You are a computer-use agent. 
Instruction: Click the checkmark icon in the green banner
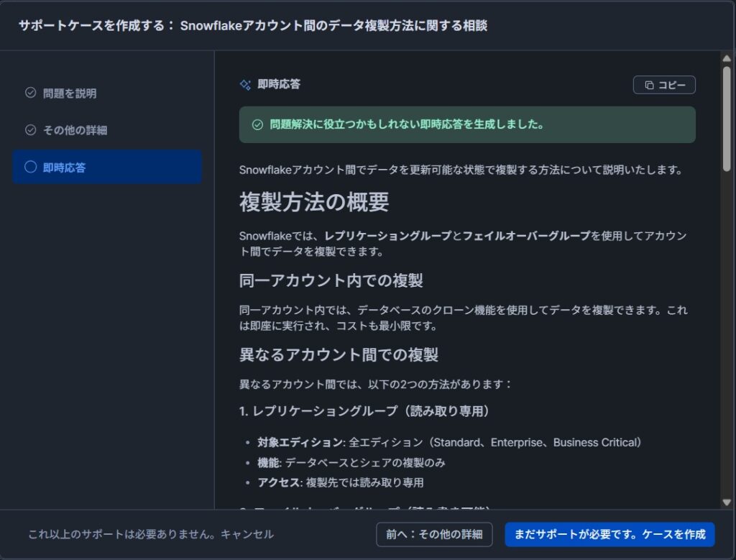(258, 125)
